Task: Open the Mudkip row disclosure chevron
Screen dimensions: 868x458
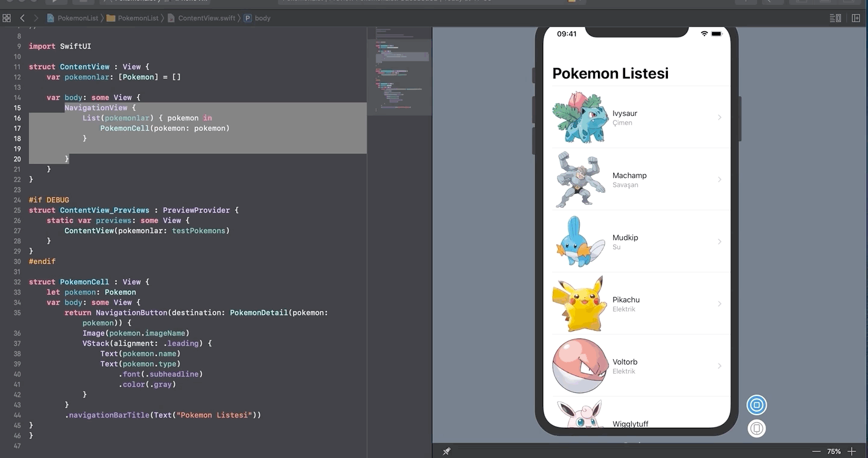Action: pos(719,242)
